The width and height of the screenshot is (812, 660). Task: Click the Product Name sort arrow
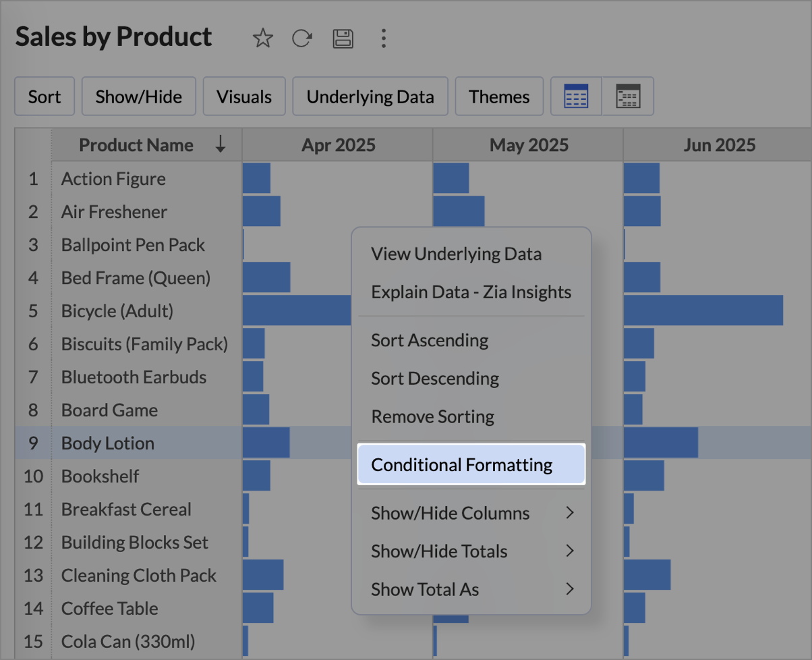[221, 144]
